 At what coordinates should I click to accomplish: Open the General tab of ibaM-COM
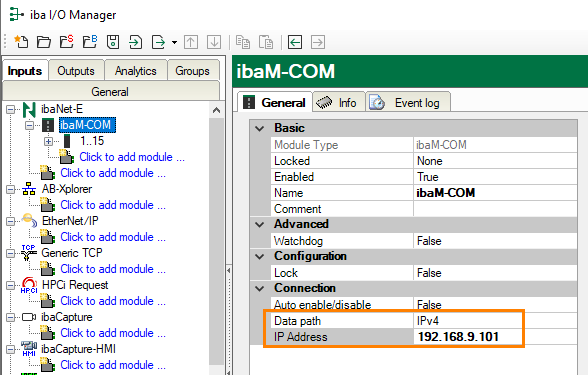tap(275, 102)
